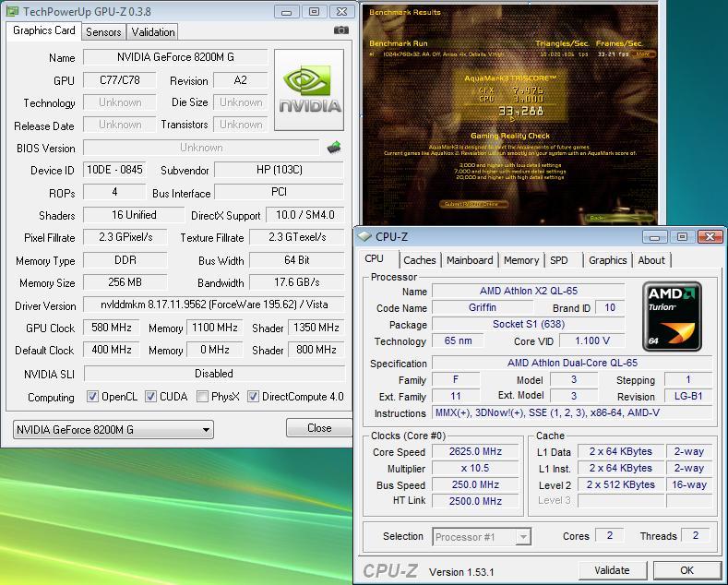Click the Core VID 1.100 V value
Image resolution: width=728 pixels, height=585 pixels.
coord(592,340)
